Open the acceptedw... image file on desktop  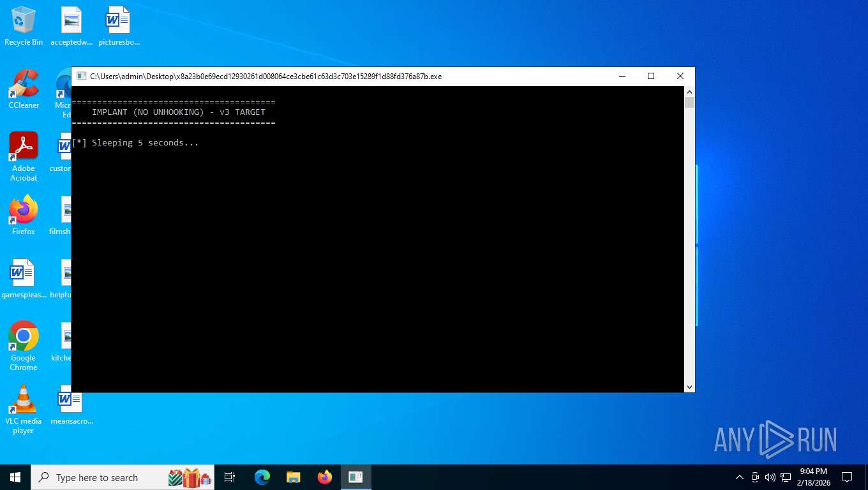tap(71, 27)
